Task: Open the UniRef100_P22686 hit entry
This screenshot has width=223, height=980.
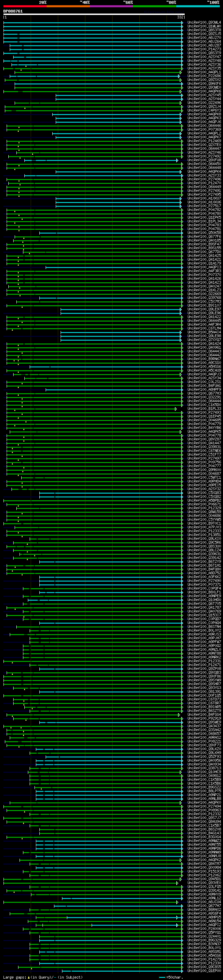Action: [204, 76]
